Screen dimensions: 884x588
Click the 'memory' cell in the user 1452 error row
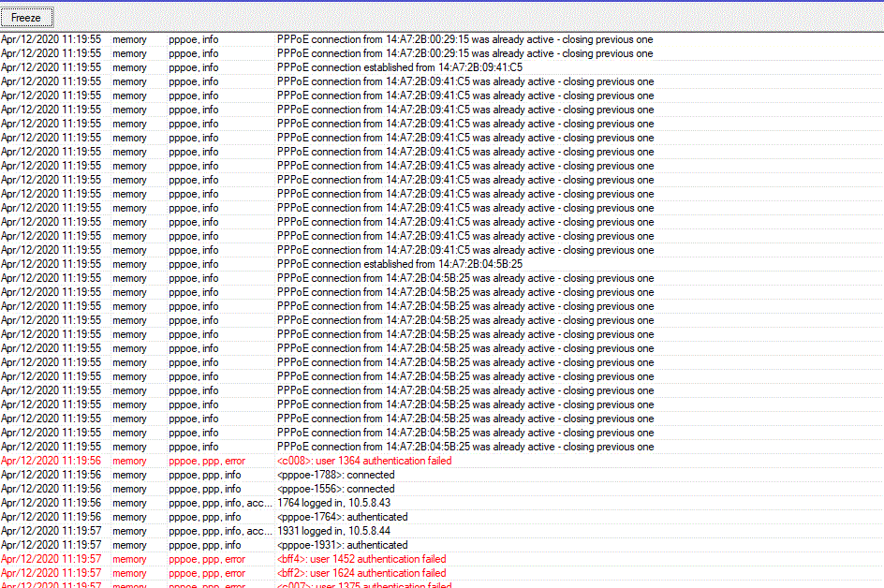[x=129, y=559]
